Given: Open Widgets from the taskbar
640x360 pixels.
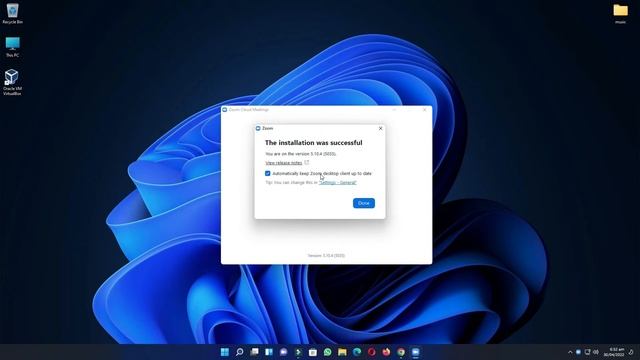Looking at the screenshot, I should (x=269, y=352).
